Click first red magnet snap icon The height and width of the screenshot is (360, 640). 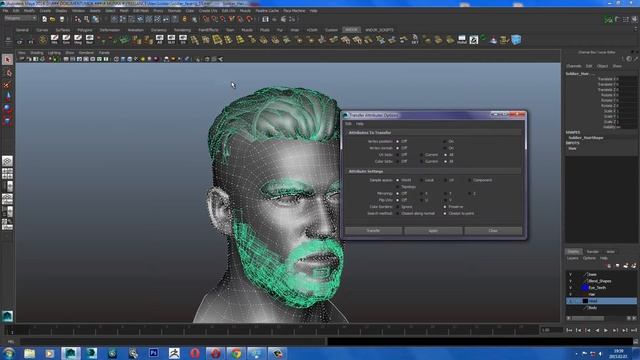tap(206, 19)
